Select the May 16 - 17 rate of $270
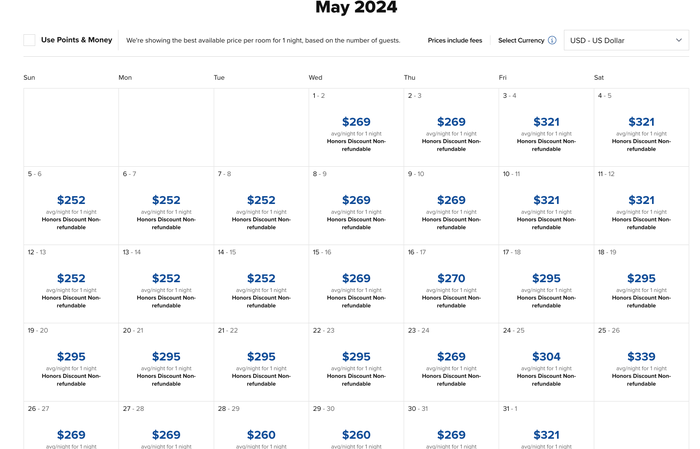The width and height of the screenshot is (700, 449). click(x=451, y=284)
